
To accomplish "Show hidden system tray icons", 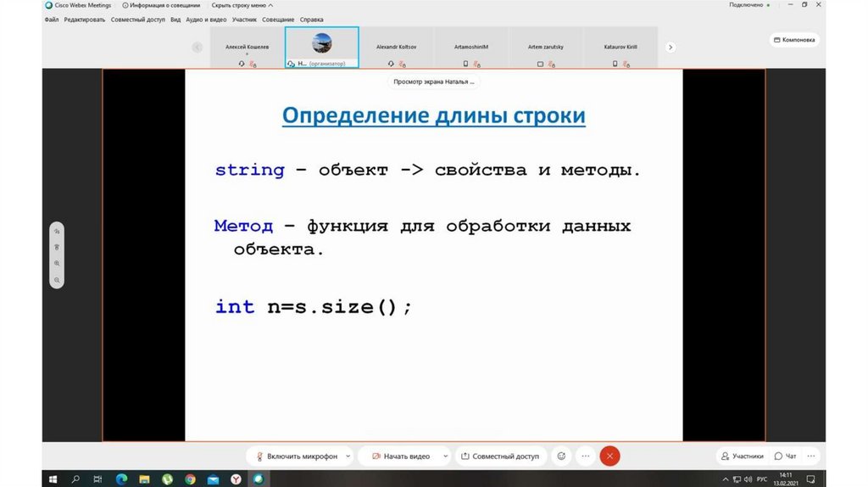I will click(x=726, y=479).
